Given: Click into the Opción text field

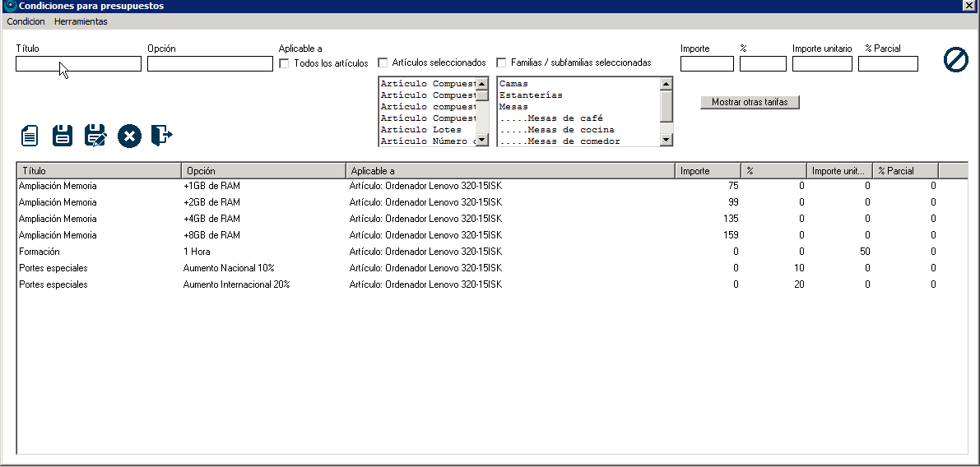Looking at the screenshot, I should tap(210, 64).
